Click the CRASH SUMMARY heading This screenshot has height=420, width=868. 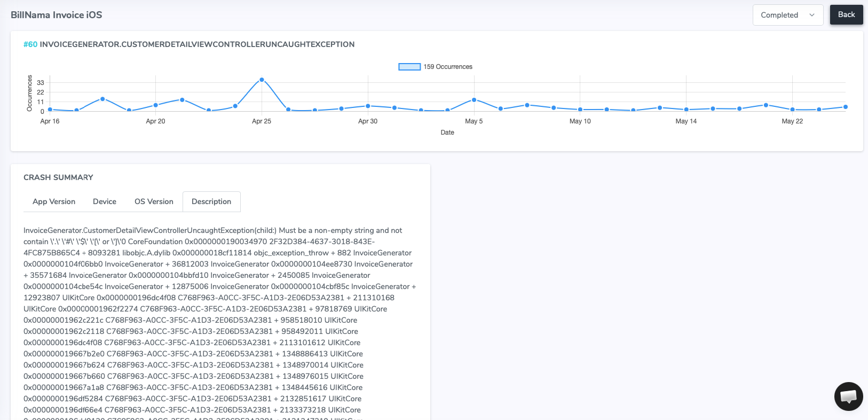(58, 177)
